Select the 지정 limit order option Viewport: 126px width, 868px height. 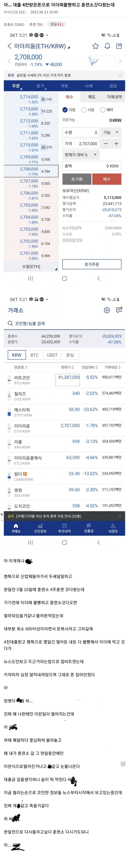coord(65,110)
